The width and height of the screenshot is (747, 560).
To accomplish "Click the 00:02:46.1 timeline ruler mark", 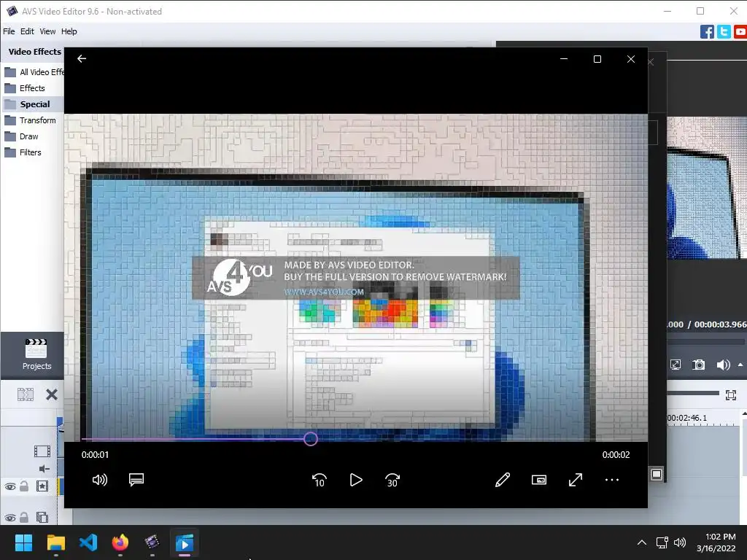I will pyautogui.click(x=687, y=418).
